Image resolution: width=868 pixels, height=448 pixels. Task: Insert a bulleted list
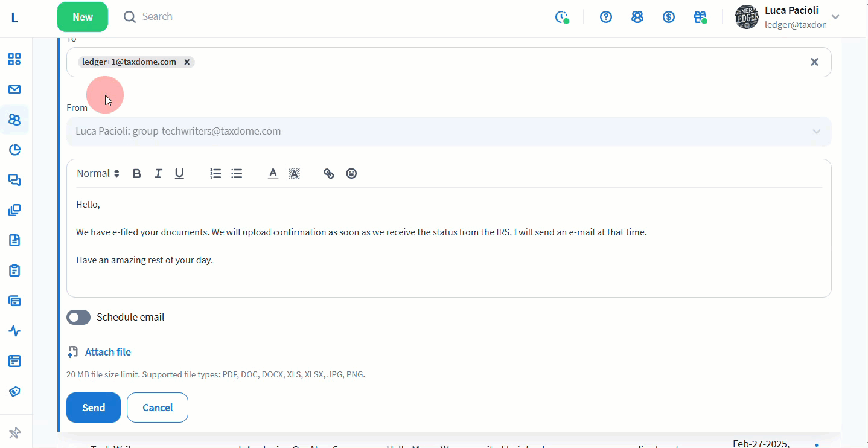[x=237, y=174]
